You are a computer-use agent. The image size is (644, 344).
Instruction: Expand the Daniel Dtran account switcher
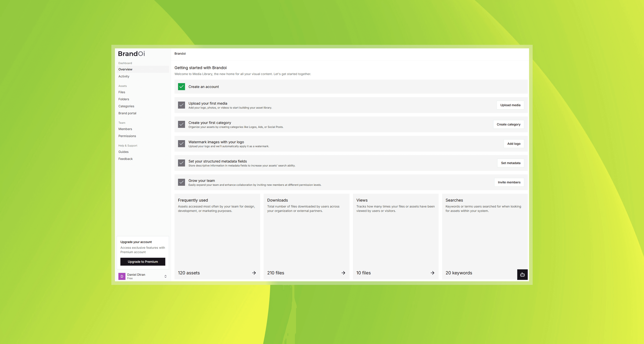165,276
